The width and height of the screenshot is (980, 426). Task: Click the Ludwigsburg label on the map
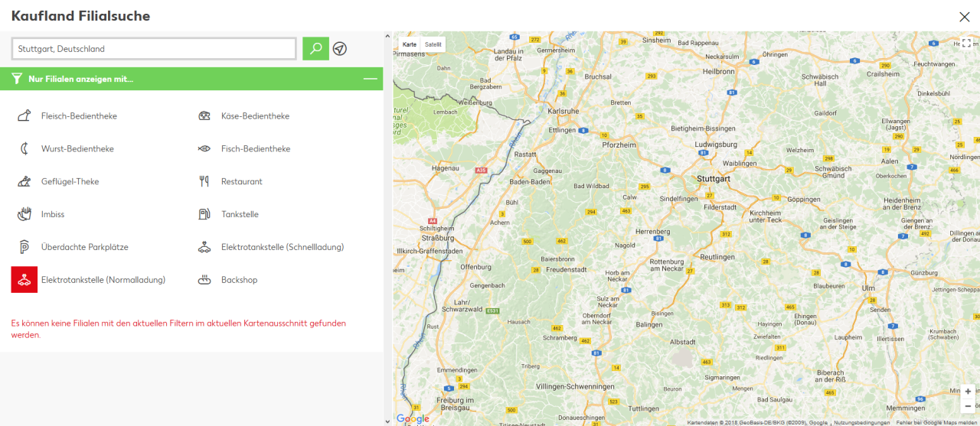pyautogui.click(x=716, y=144)
